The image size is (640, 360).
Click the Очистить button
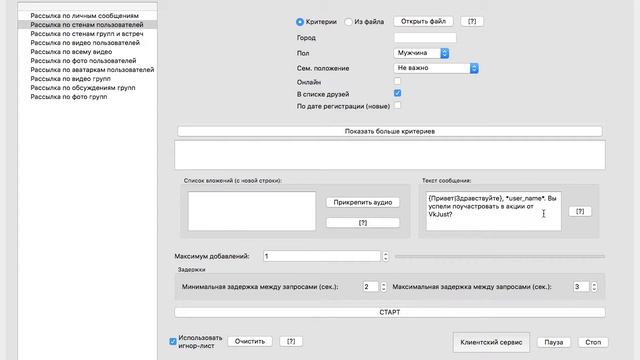tap(250, 341)
